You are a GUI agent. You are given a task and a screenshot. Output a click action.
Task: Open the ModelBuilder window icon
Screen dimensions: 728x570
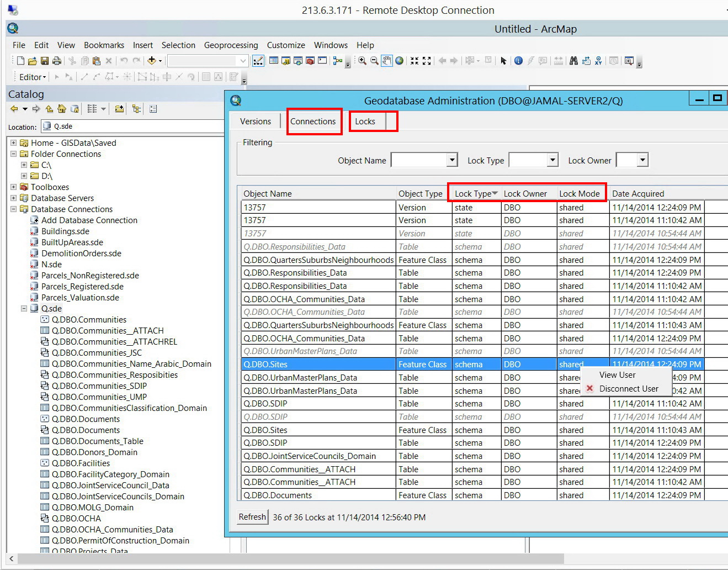tap(337, 61)
